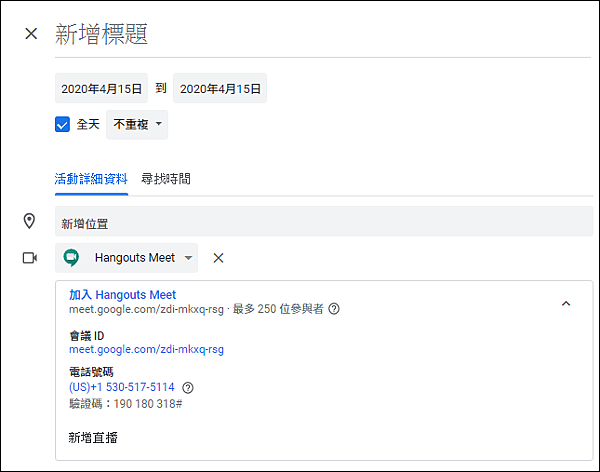Viewport: 600px width, 472px height.
Task: Close the event editor with the X icon
Action: (x=31, y=34)
